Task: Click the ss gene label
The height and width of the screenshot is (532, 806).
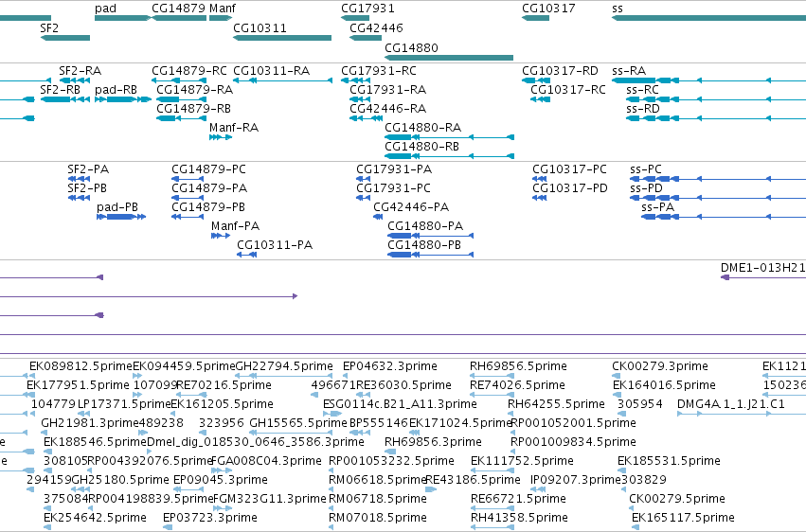Action: pos(618,9)
